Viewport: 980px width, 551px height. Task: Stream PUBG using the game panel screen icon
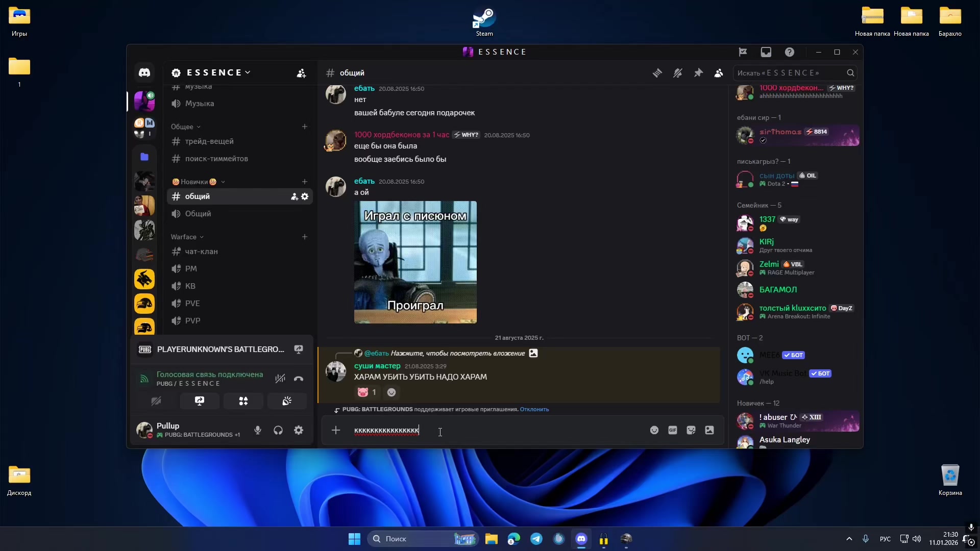click(x=299, y=349)
